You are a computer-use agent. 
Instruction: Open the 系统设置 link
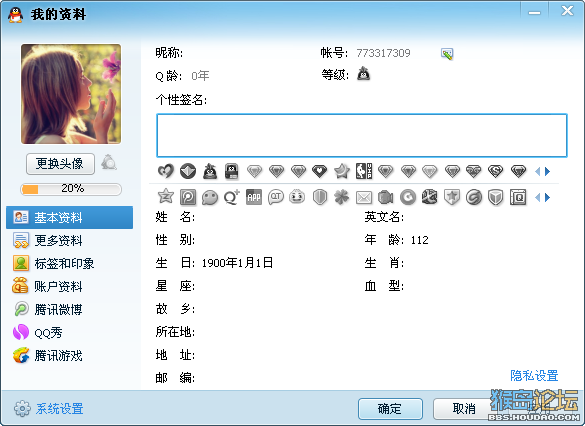pyautogui.click(x=60, y=409)
